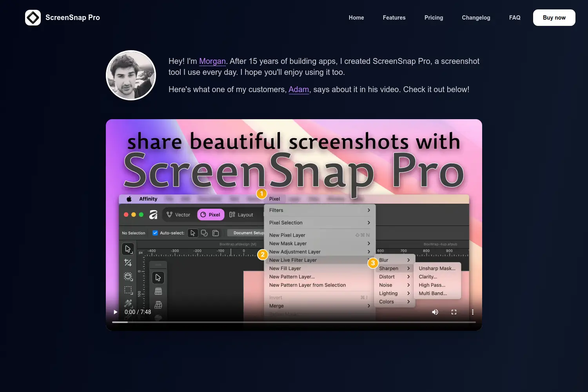Click the Apple menu icon in the video screenshot
This screenshot has width=588, height=392.
[x=129, y=199]
